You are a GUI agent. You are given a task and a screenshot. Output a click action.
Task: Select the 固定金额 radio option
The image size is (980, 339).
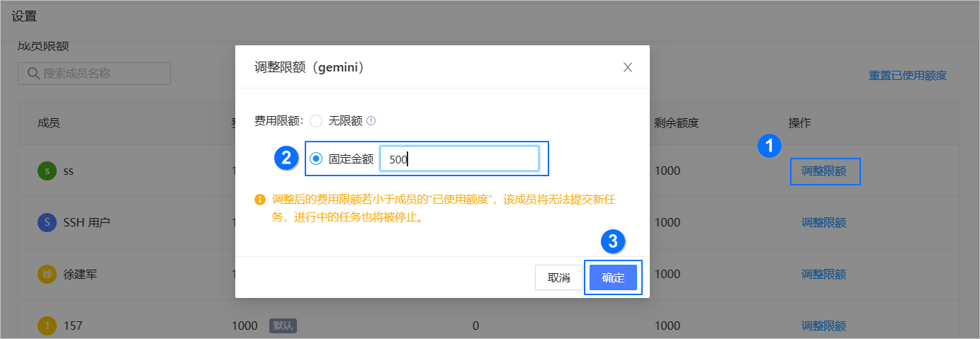tap(316, 159)
